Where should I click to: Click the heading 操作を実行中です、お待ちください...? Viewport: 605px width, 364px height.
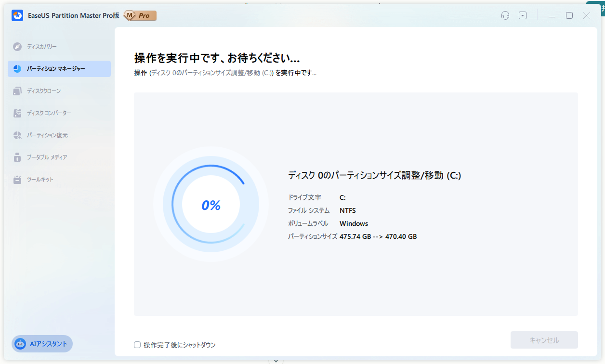(x=217, y=58)
